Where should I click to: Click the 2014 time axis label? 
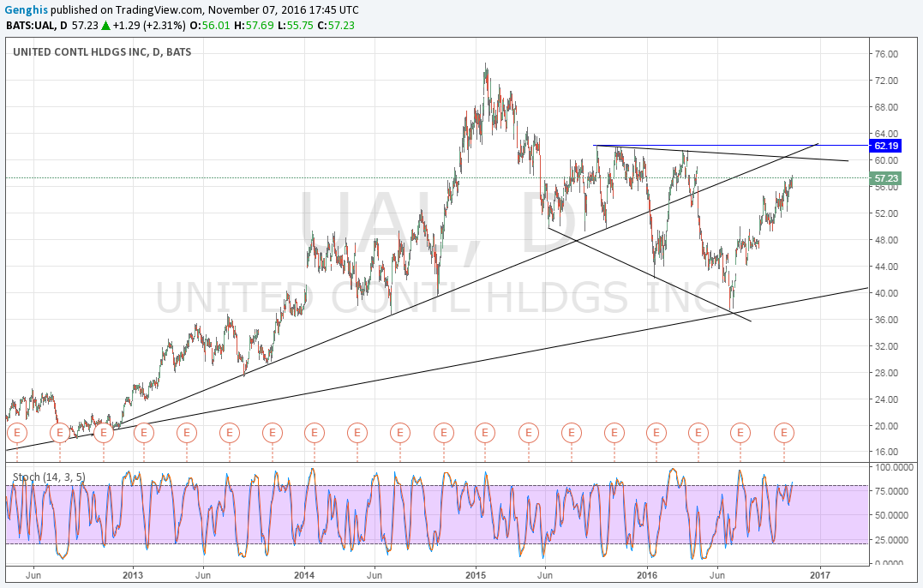click(x=304, y=575)
